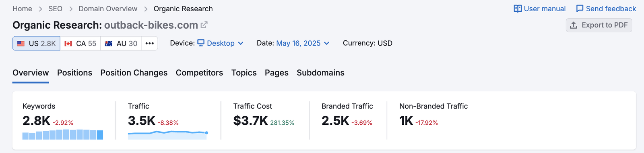The image size is (644, 153).
Task: Click the desktop monitor device icon
Action: click(201, 43)
